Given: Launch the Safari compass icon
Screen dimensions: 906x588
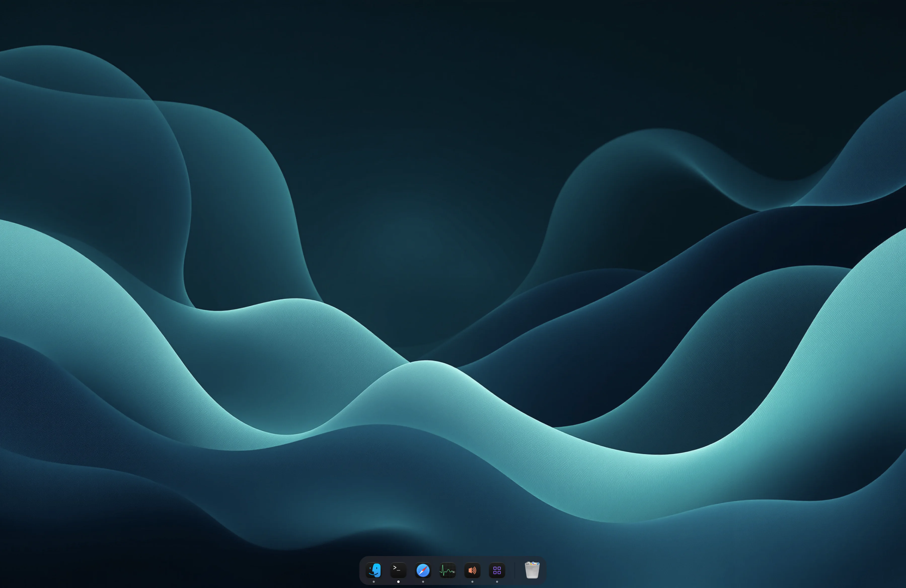Looking at the screenshot, I should (x=423, y=570).
